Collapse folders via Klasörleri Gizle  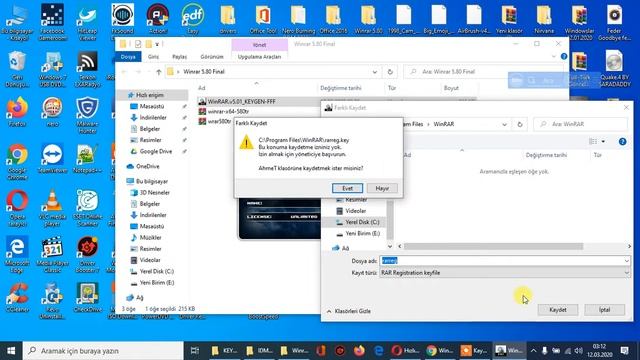click(x=349, y=311)
